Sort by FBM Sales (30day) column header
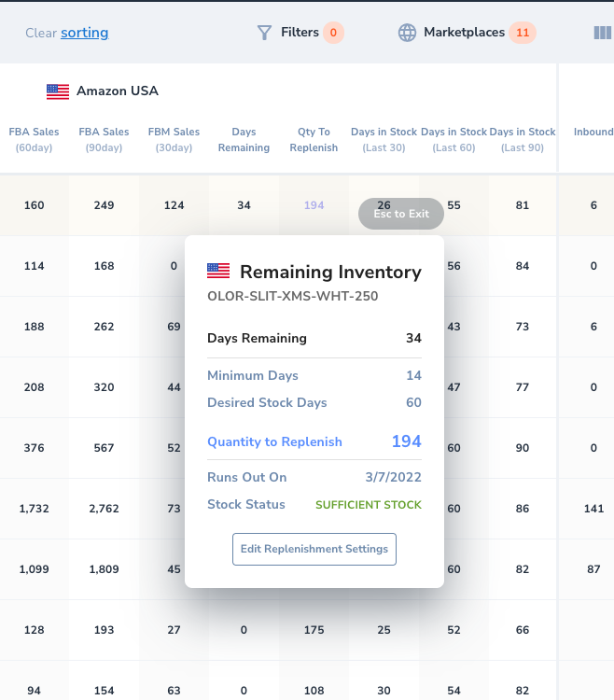This screenshot has height=700, width=614. coord(174,140)
